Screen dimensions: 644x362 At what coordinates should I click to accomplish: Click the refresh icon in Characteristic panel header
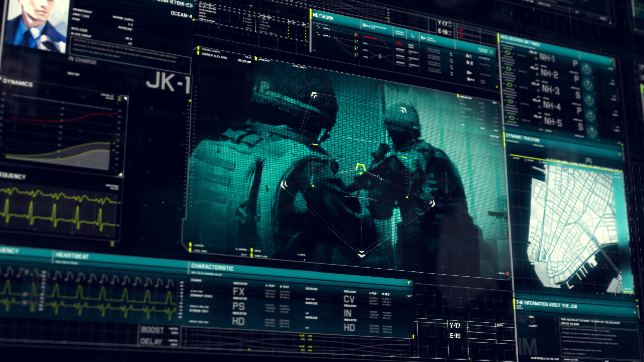tap(409, 283)
